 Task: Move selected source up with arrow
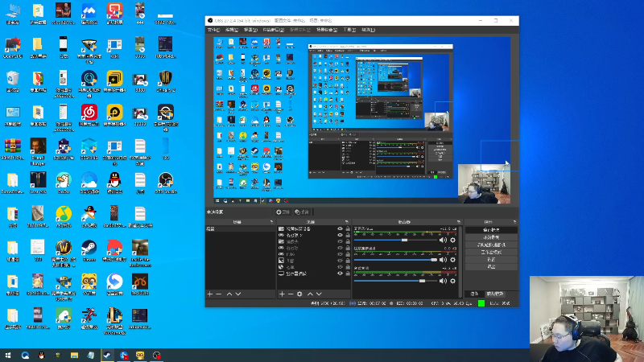click(x=310, y=294)
